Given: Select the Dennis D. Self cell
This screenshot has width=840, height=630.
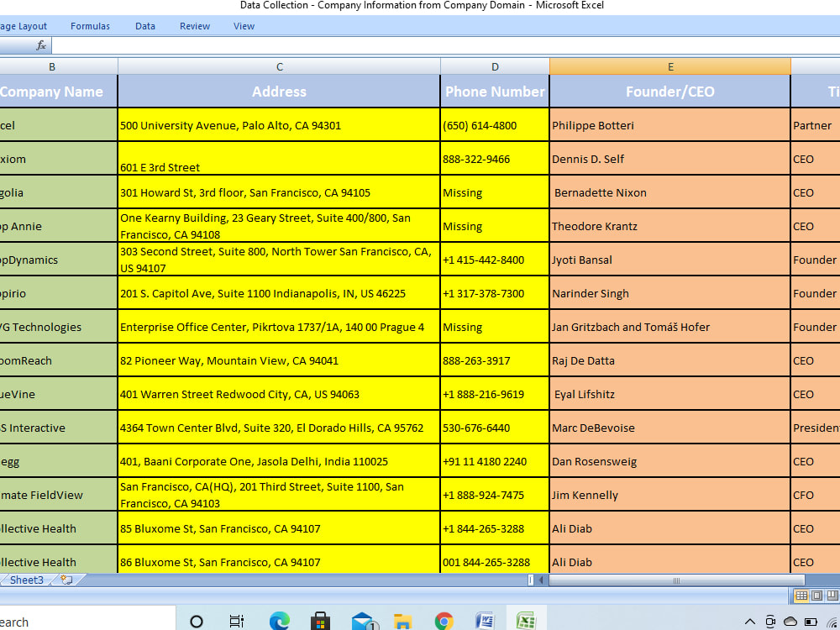Looking at the screenshot, I should click(670, 159).
